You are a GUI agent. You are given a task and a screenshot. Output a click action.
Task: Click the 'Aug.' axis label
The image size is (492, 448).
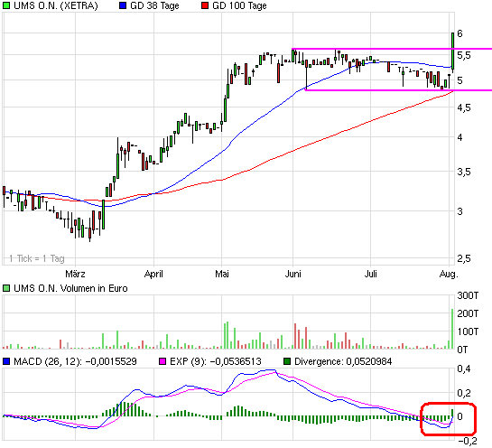[449, 274]
